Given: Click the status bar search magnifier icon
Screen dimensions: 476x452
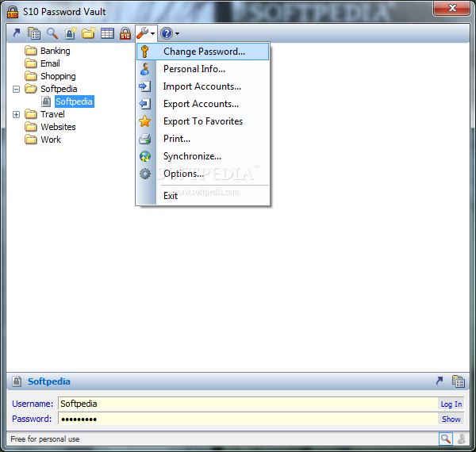Looking at the screenshot, I should [446, 439].
